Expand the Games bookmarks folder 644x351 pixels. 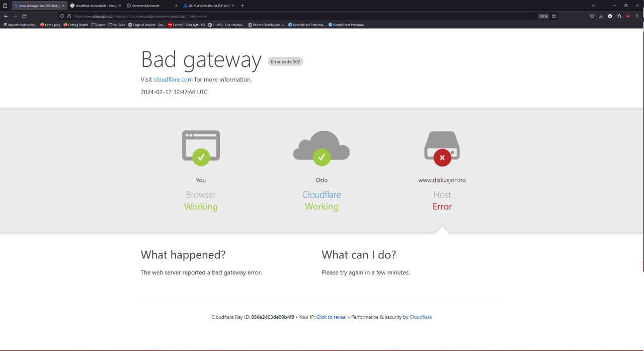[99, 25]
